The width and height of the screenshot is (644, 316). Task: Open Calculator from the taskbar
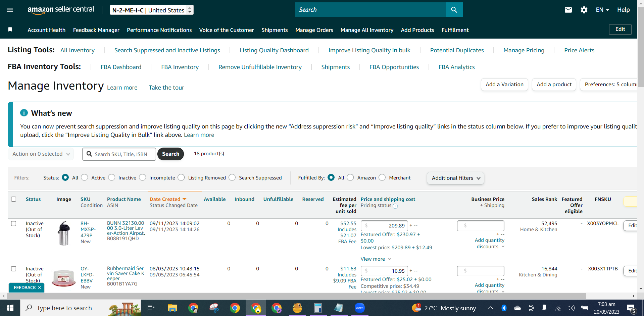pos(318,308)
